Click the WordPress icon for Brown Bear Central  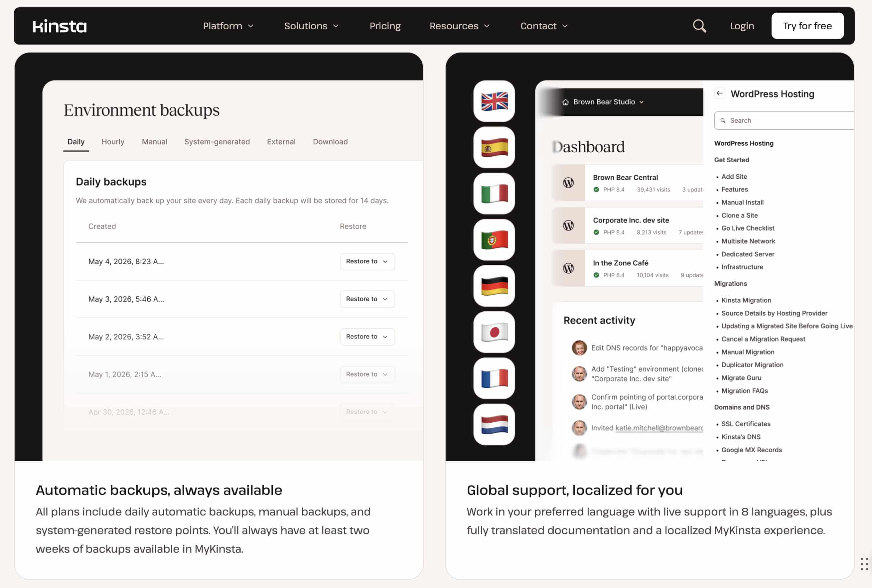pos(568,183)
